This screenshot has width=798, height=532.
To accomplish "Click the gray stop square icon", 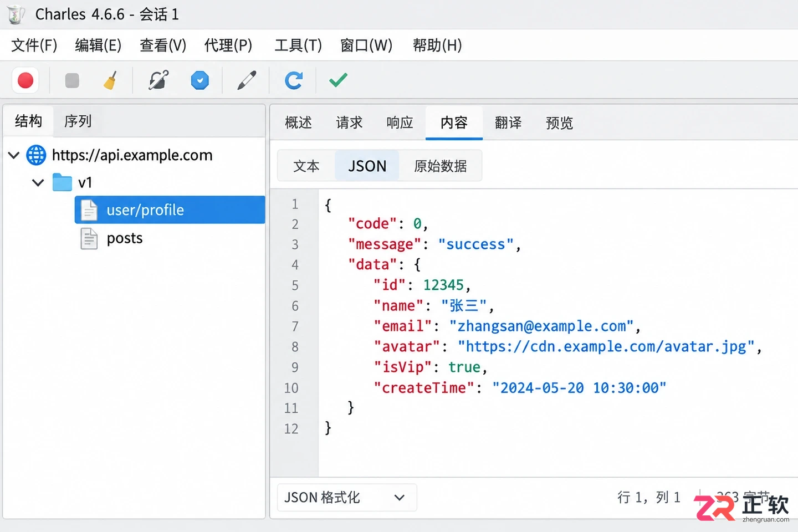I will 72,81.
